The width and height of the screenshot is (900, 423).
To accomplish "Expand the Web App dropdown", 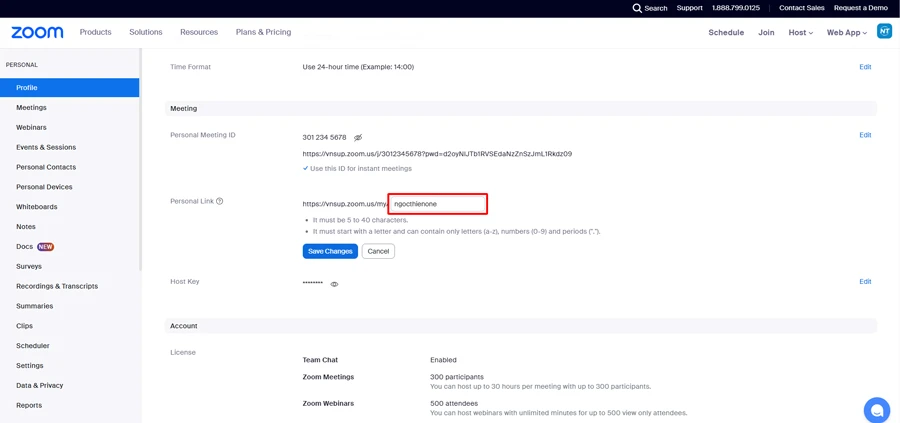I will click(847, 33).
